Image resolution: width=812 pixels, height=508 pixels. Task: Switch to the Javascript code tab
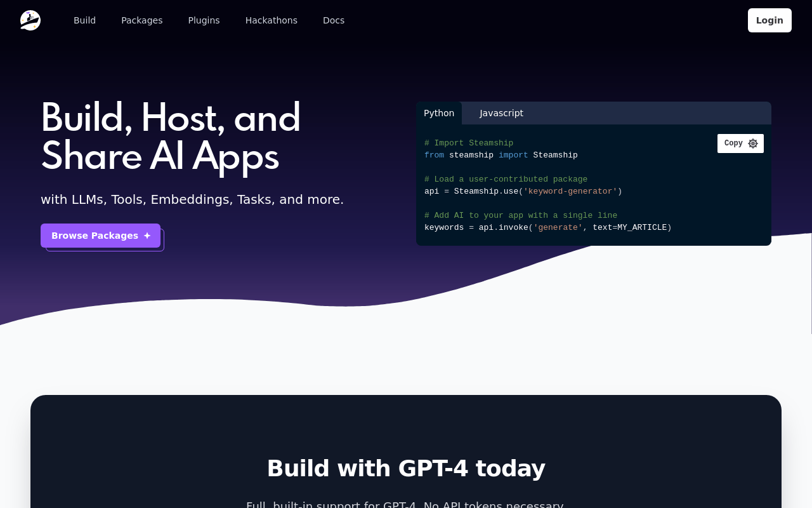click(501, 113)
